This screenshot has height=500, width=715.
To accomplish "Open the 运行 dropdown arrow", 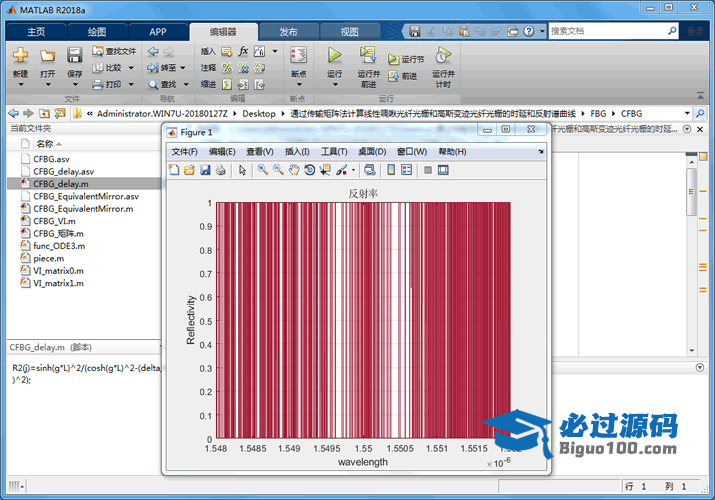I will pos(335,84).
